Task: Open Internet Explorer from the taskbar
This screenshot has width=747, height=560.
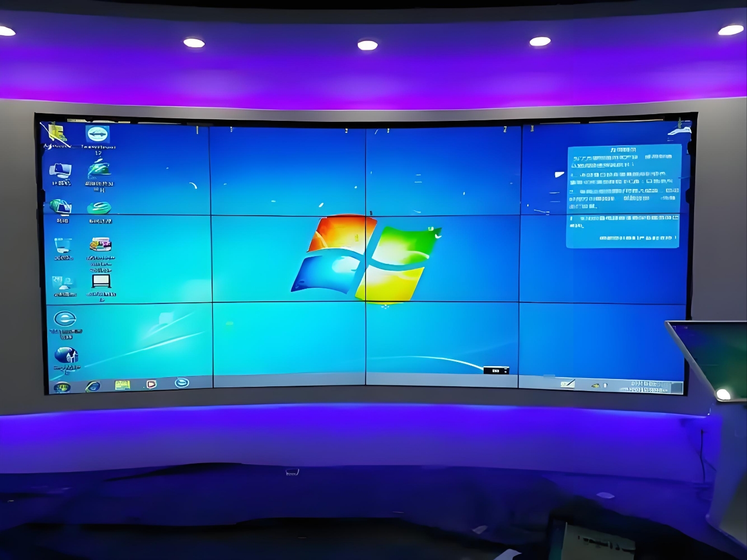Action: [93, 386]
